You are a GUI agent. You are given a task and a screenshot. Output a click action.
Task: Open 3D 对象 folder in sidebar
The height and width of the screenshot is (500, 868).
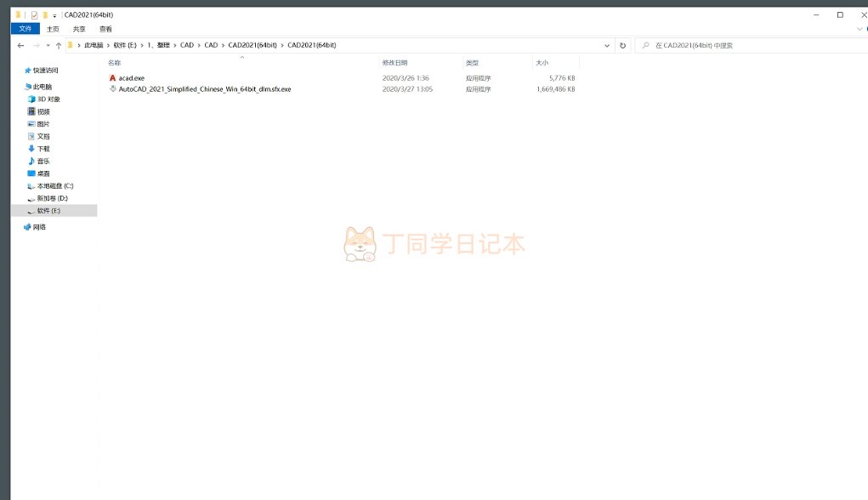click(x=48, y=99)
